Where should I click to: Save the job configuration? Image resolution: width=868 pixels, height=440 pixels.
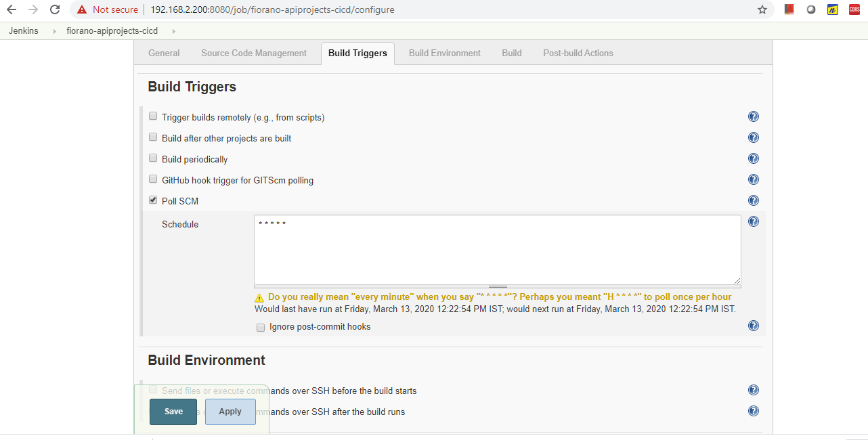coord(173,412)
